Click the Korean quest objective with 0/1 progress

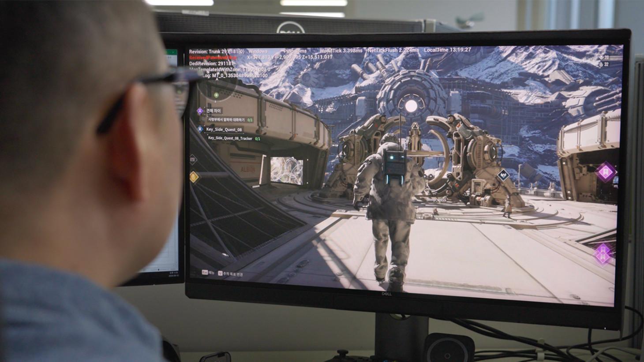(230, 119)
